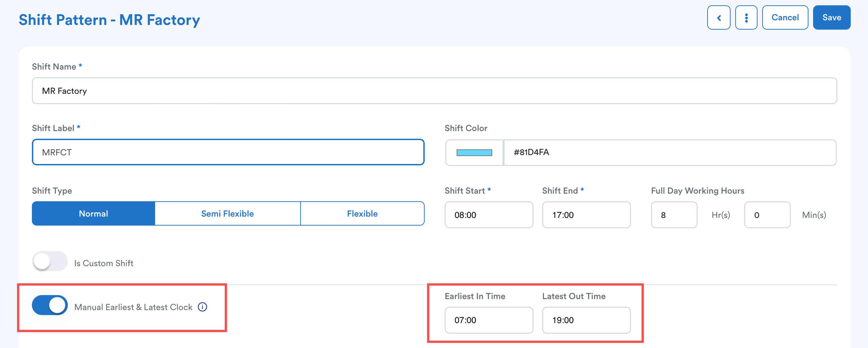
Task: Disable Manual Earliest & Latest Clock toggle
Action: (x=50, y=305)
